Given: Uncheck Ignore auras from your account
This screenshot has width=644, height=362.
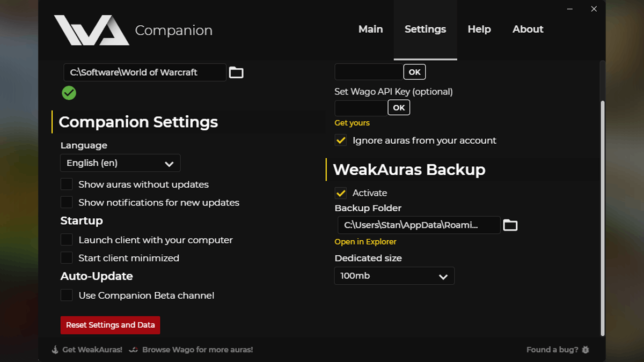Looking at the screenshot, I should click(341, 141).
